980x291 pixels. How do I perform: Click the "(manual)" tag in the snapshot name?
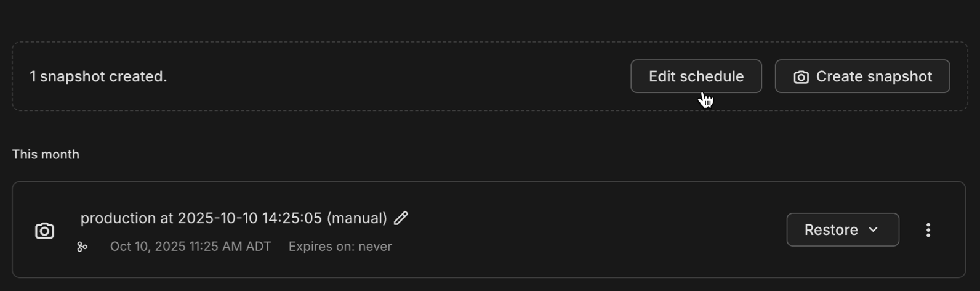[x=356, y=218]
